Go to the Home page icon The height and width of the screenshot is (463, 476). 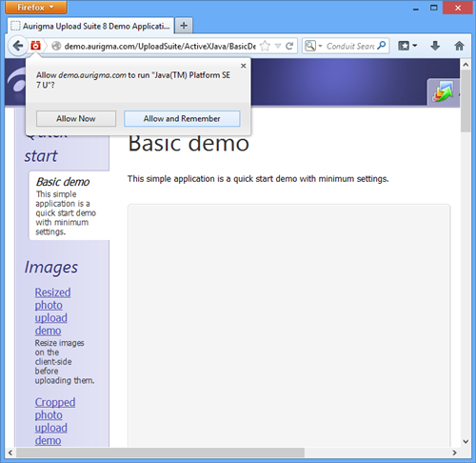coord(459,47)
